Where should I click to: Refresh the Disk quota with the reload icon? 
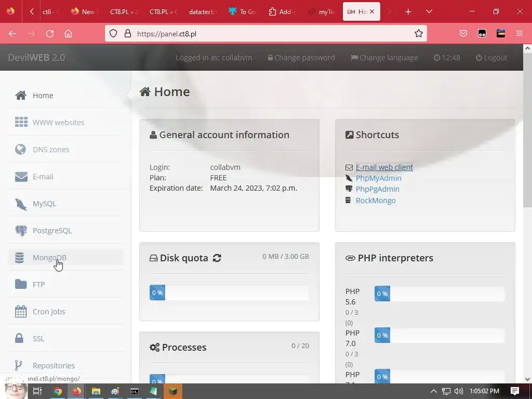click(217, 258)
